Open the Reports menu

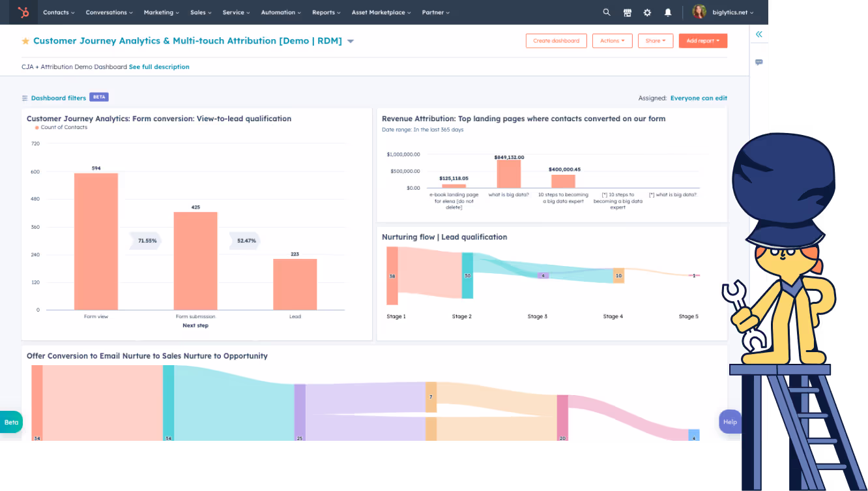pos(326,12)
